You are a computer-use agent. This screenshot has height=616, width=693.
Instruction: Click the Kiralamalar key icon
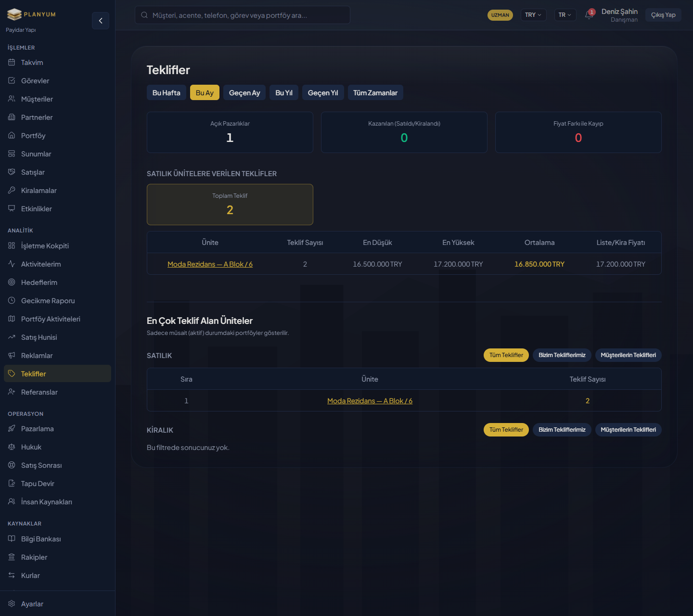pyautogui.click(x=12, y=191)
